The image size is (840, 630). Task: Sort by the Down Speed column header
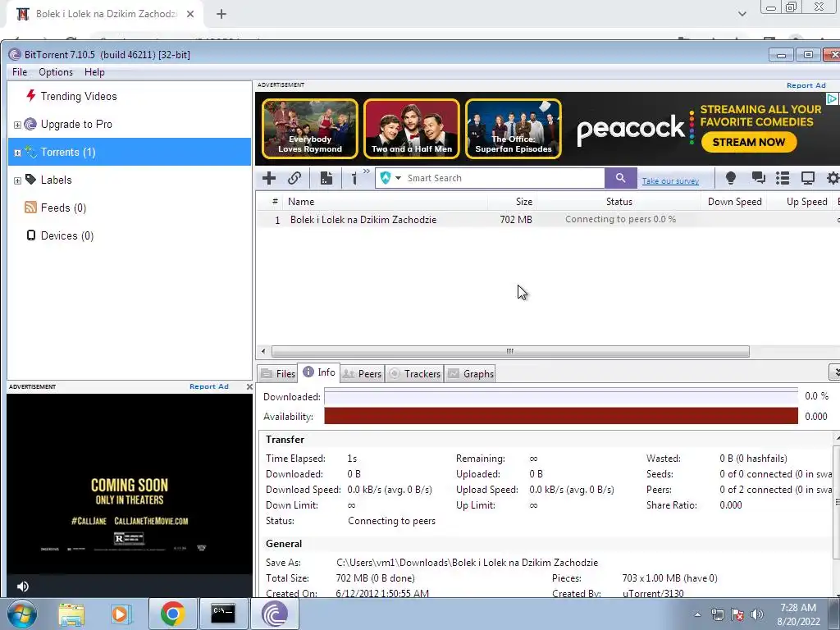coord(734,202)
